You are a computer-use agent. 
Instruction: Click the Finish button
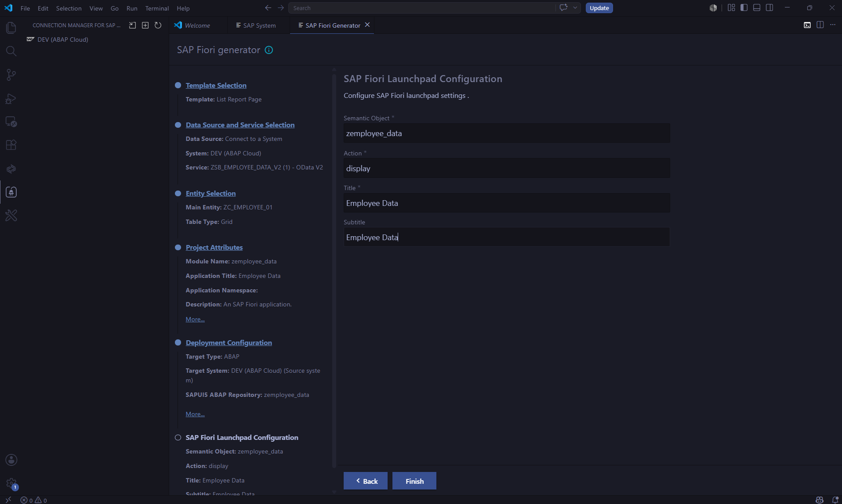point(414,481)
